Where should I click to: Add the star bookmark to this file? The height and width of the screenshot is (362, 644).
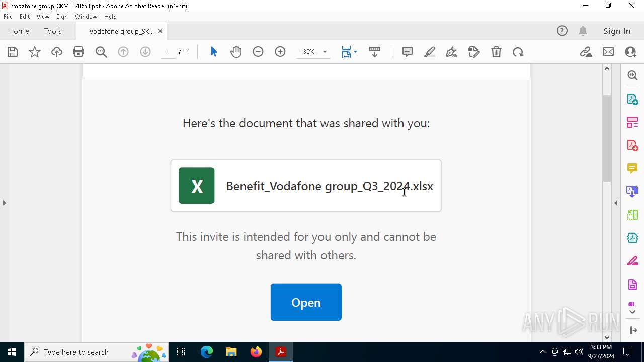pos(35,52)
